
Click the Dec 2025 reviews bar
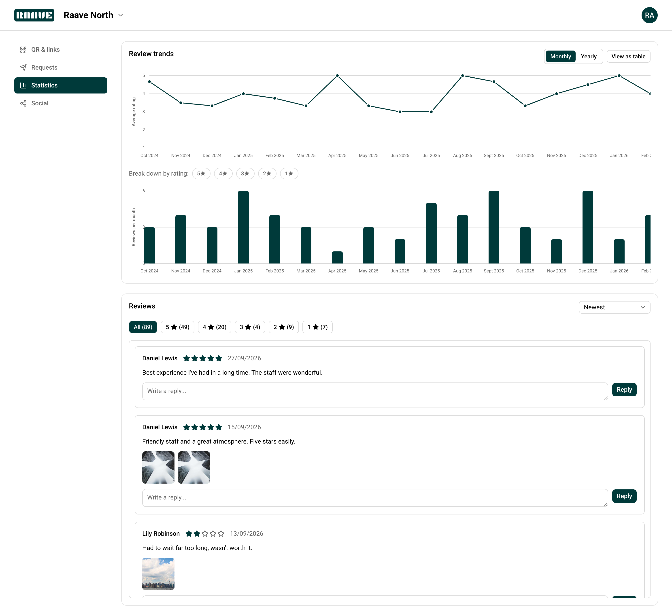(588, 227)
